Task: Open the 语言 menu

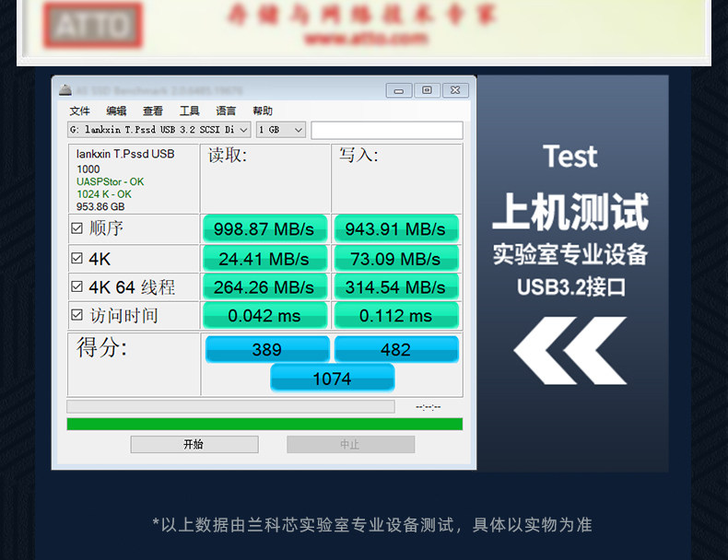Action: point(226,111)
